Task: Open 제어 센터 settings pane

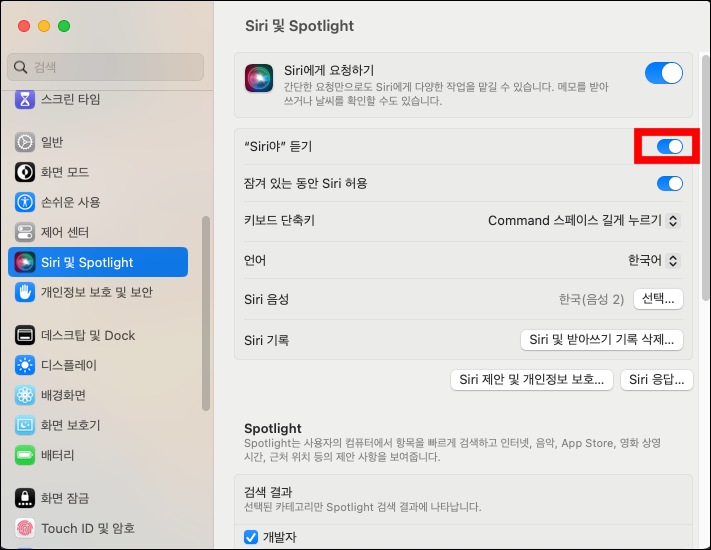Action: (98, 232)
